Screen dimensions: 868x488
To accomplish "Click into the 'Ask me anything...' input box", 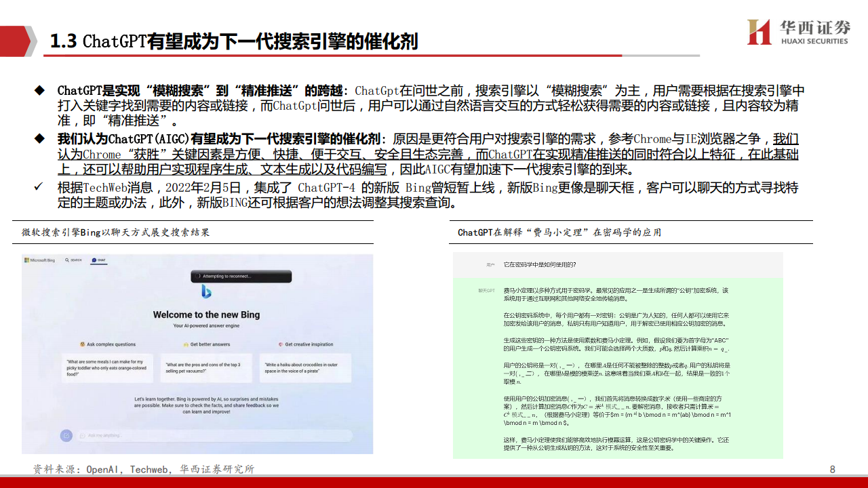I will tap(214, 436).
